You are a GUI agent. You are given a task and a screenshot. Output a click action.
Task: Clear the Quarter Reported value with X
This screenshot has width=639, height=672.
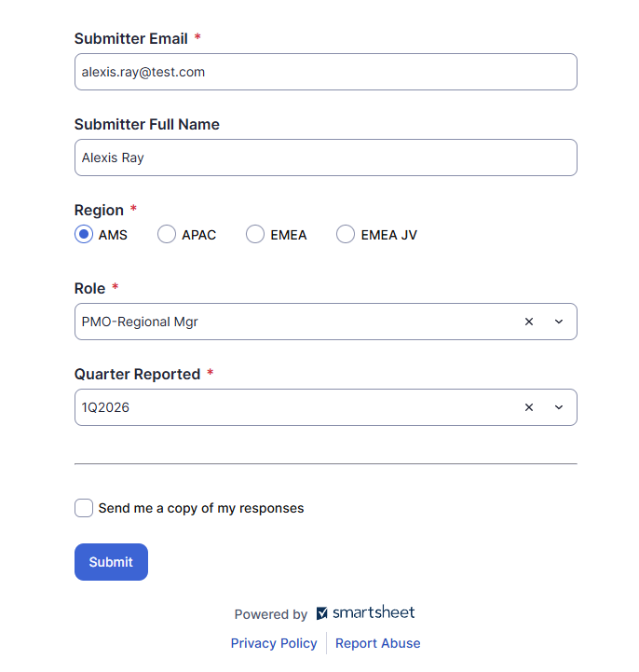pyautogui.click(x=529, y=407)
